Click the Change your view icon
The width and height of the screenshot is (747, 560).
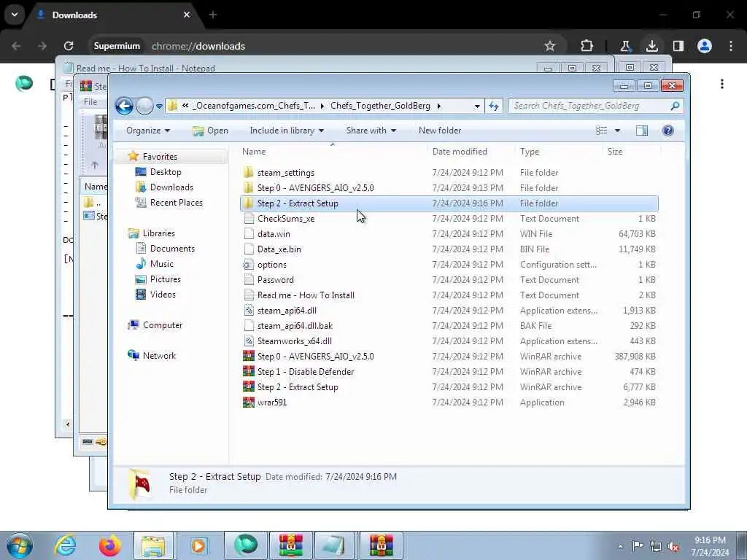[601, 131]
